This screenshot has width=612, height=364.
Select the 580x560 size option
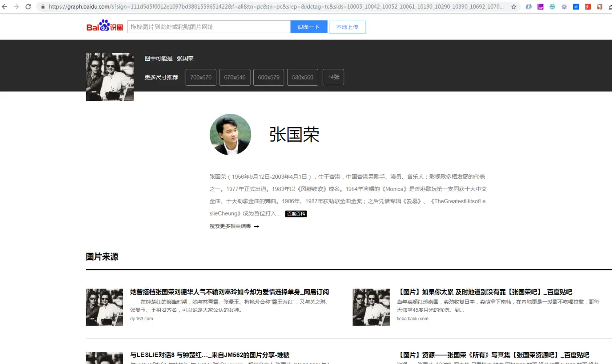[302, 77]
